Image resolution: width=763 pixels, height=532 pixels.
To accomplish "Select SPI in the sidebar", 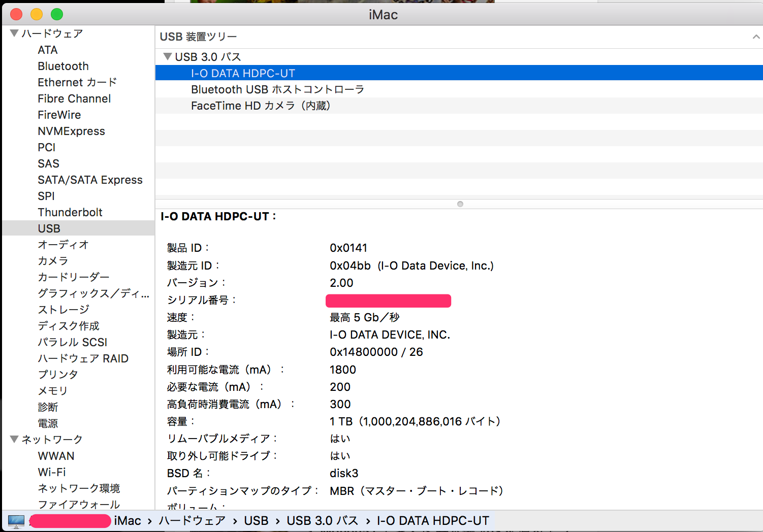I will [x=46, y=196].
